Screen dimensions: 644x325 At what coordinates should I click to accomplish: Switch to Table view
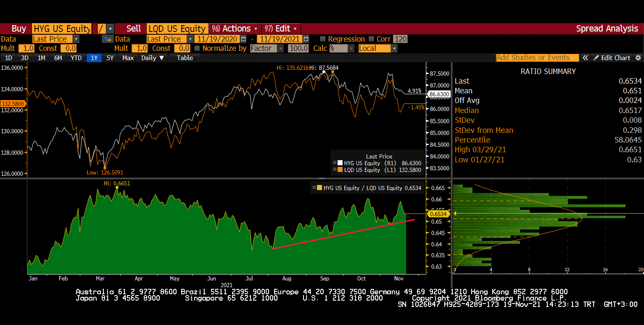(185, 58)
